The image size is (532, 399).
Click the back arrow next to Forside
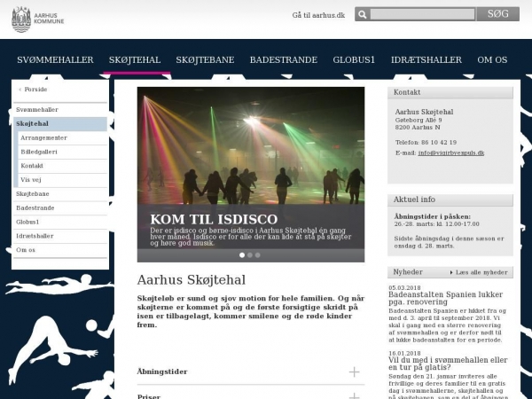(20, 90)
